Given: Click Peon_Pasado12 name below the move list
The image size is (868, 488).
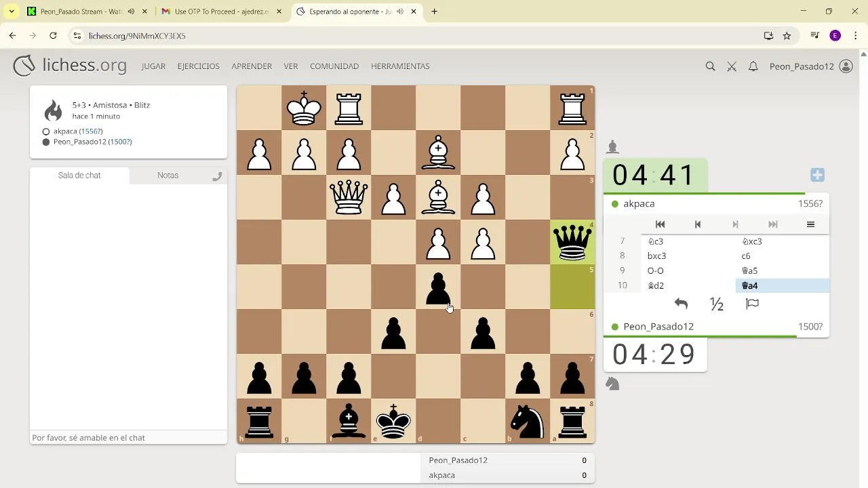Looking at the screenshot, I should [658, 327].
